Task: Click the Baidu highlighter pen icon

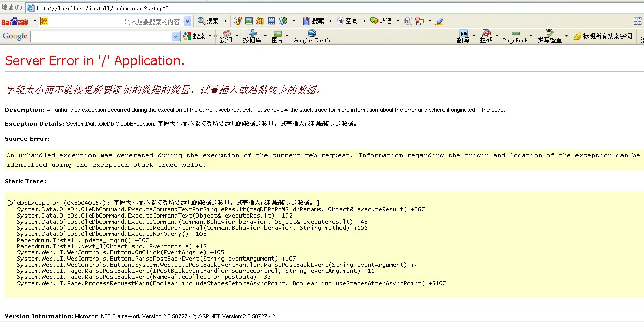Action: pyautogui.click(x=439, y=21)
